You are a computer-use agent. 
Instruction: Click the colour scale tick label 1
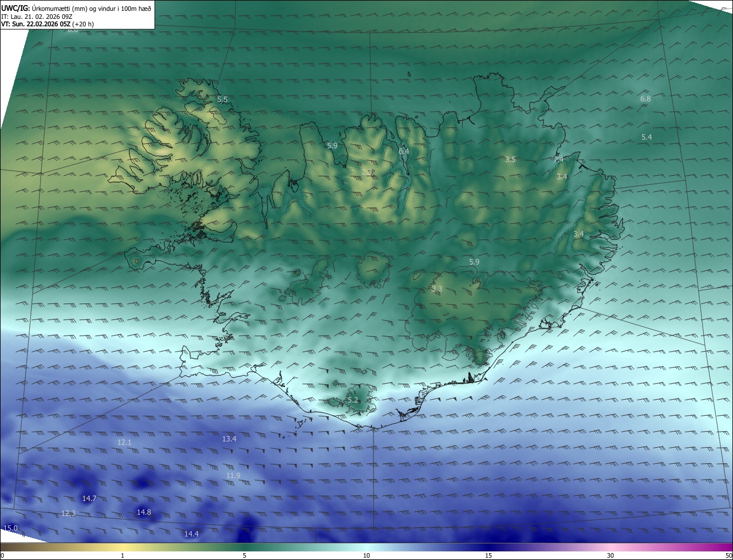[x=123, y=555]
